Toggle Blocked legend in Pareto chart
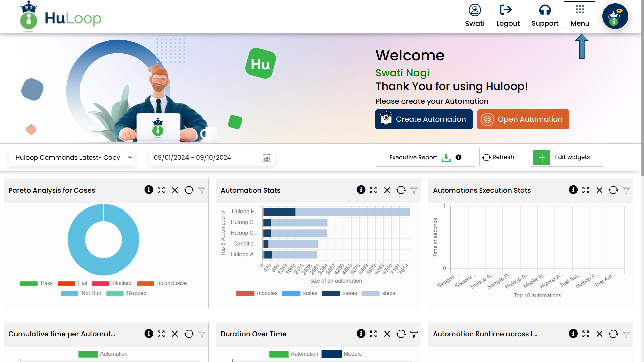This screenshot has height=362, width=644. tap(112, 283)
